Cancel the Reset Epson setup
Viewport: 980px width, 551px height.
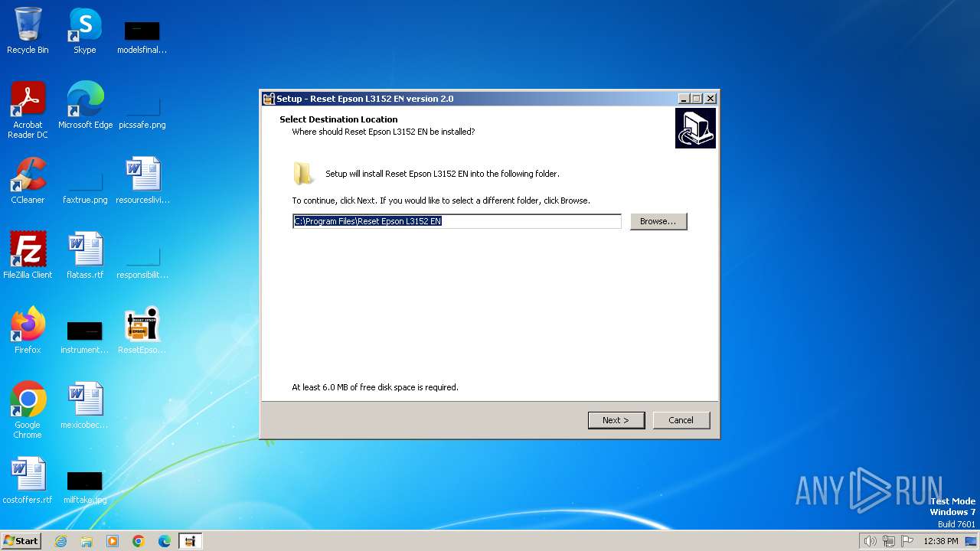click(x=681, y=420)
